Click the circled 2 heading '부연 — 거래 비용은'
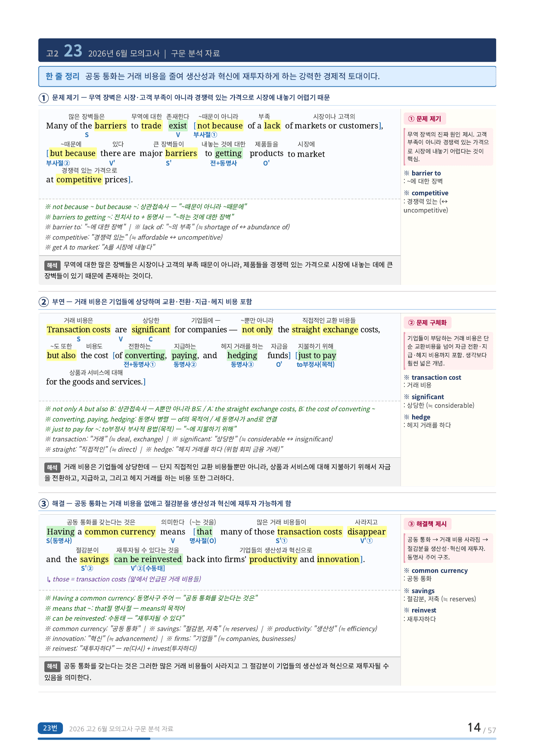Screen dimensions: 534x756 pos(146,302)
